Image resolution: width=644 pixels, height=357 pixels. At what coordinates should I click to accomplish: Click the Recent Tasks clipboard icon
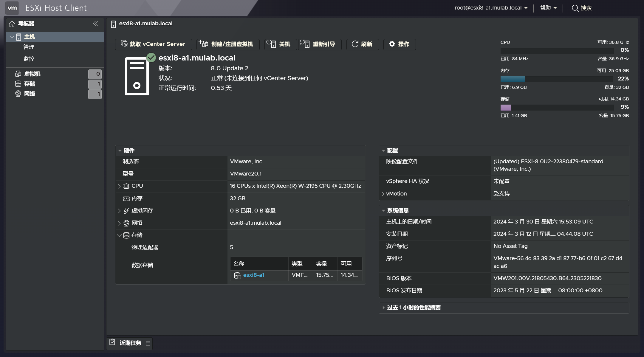click(112, 342)
